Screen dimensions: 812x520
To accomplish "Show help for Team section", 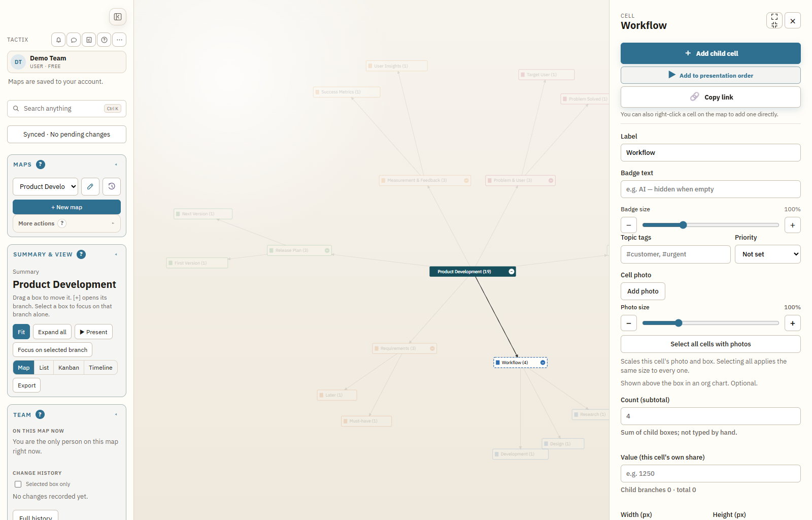I will (x=40, y=414).
